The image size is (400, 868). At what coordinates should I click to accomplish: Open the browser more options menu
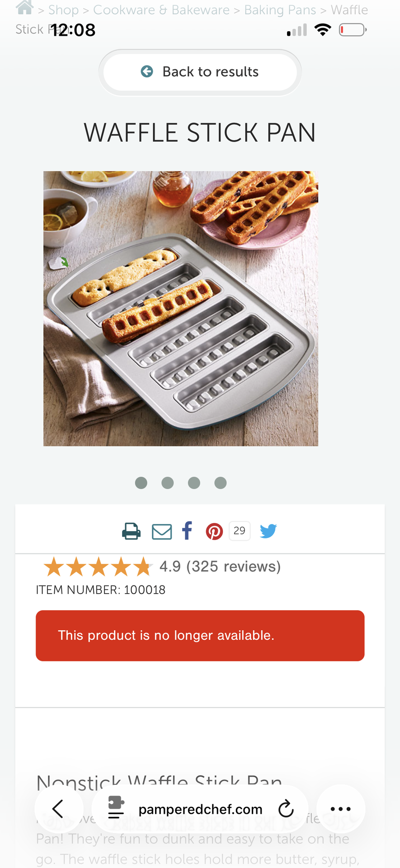click(x=340, y=809)
